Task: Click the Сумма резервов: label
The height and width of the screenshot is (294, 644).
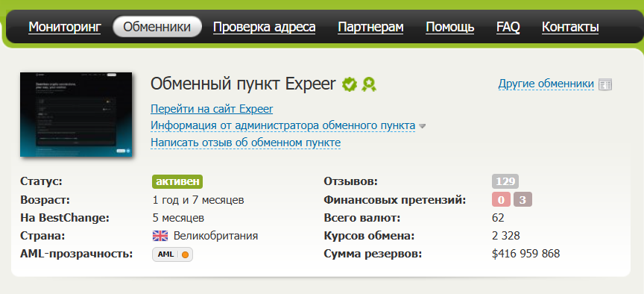Action: click(373, 254)
